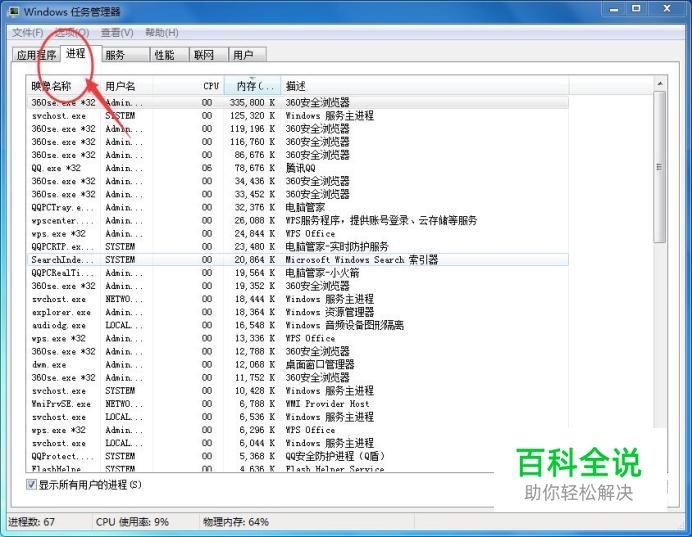Select 360se.exe row using 33,452 K
The image size is (692, 537).
(x=297, y=194)
